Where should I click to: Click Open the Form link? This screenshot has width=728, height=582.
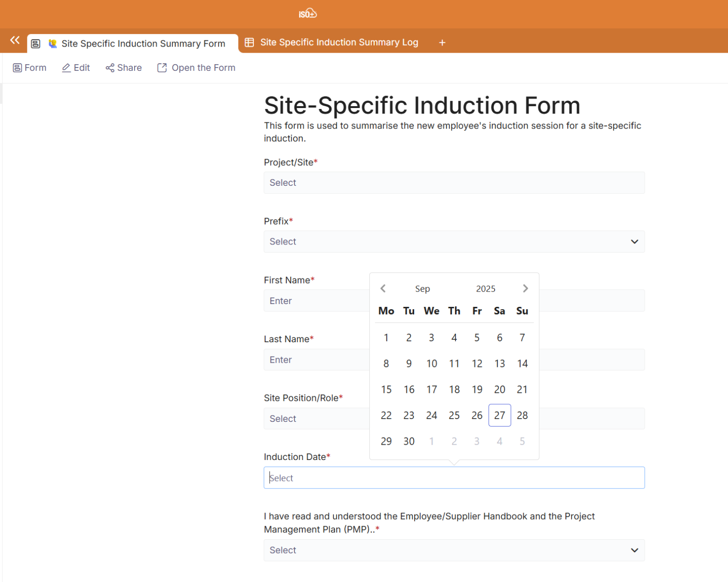coord(196,68)
